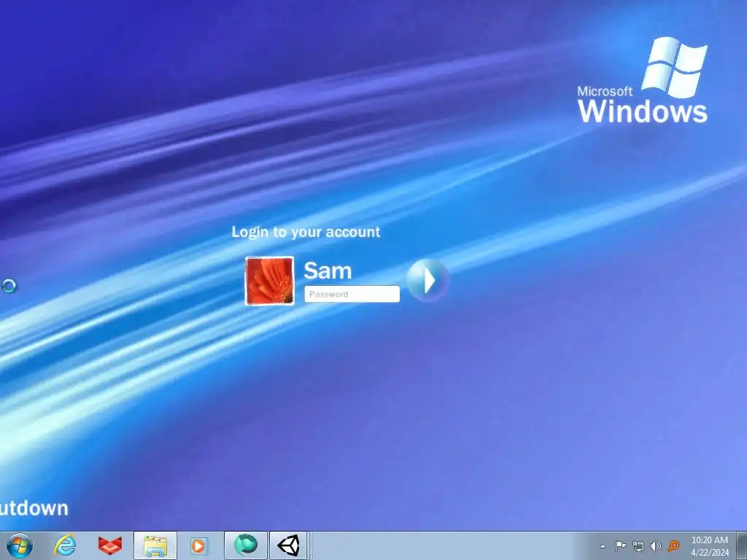Click the Shutdown link at bottom left
The width and height of the screenshot is (747, 560).
(34, 508)
